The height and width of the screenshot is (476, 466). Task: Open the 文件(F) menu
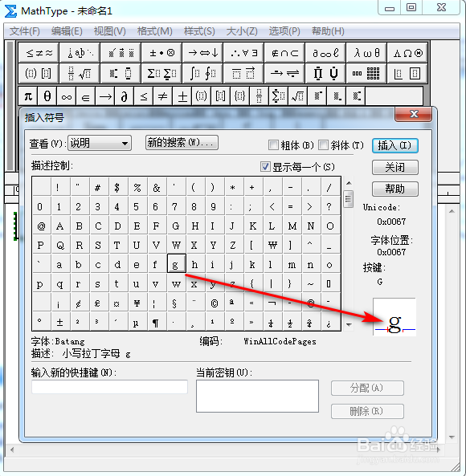(x=25, y=31)
